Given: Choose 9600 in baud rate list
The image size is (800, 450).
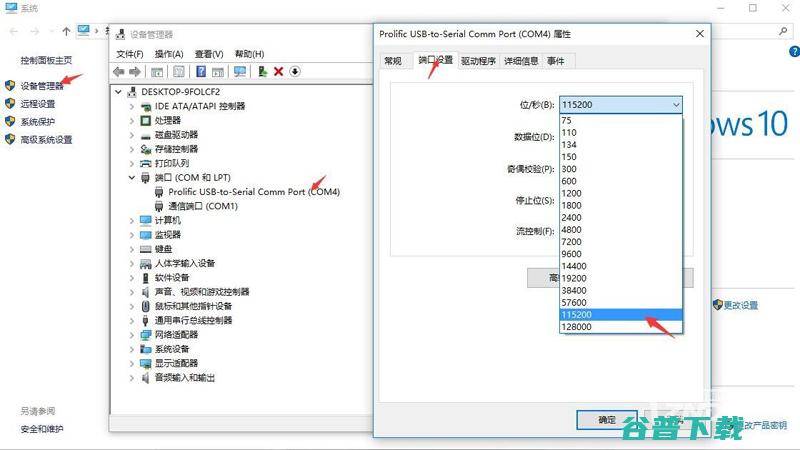Looking at the screenshot, I should (621, 254).
